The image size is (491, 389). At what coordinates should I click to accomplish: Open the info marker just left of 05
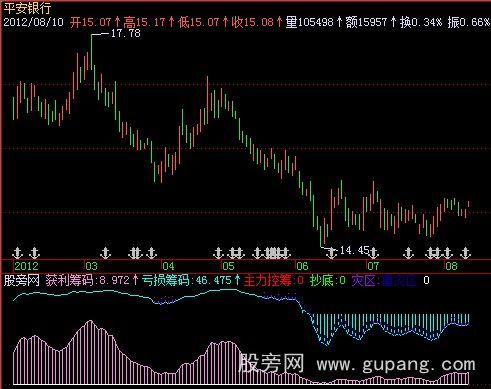coord(218,253)
